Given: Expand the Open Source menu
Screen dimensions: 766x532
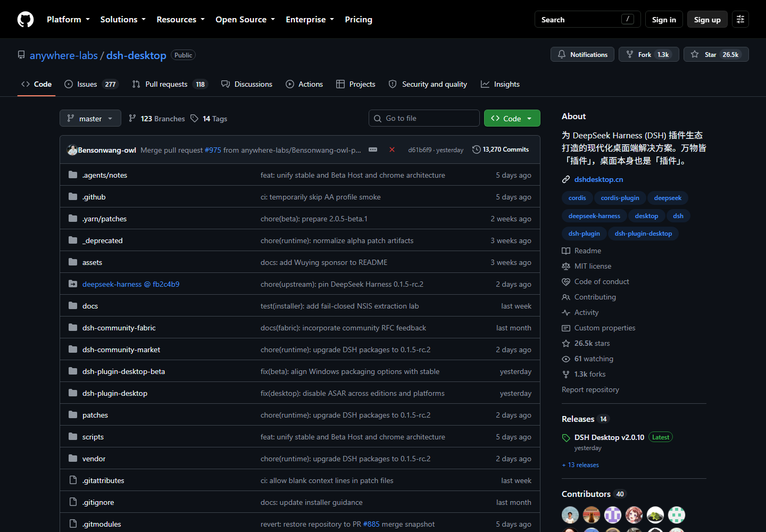Looking at the screenshot, I should (x=245, y=19).
